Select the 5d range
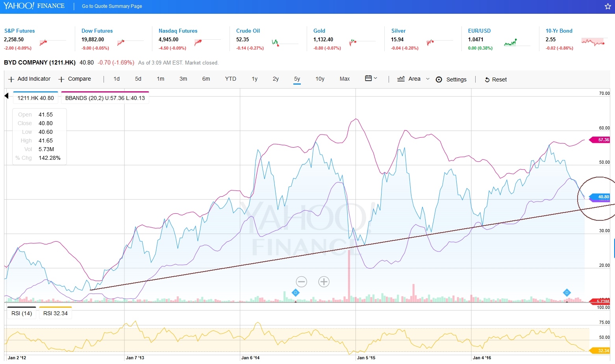Image resolution: width=615 pixels, height=364 pixels. point(138,79)
